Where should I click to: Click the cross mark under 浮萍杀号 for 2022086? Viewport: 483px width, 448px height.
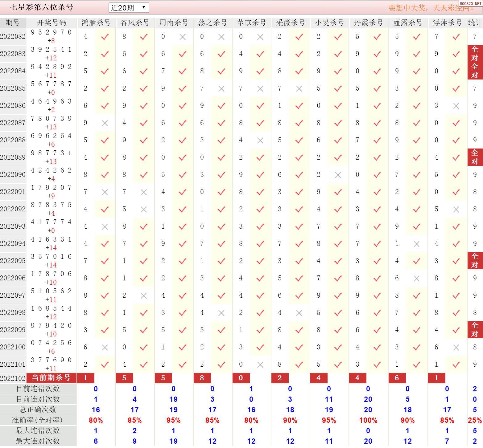click(x=456, y=106)
